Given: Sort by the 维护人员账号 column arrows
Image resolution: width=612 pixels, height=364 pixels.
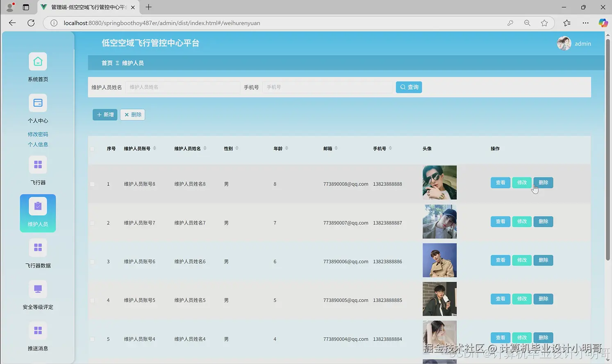Looking at the screenshot, I should coord(155,148).
